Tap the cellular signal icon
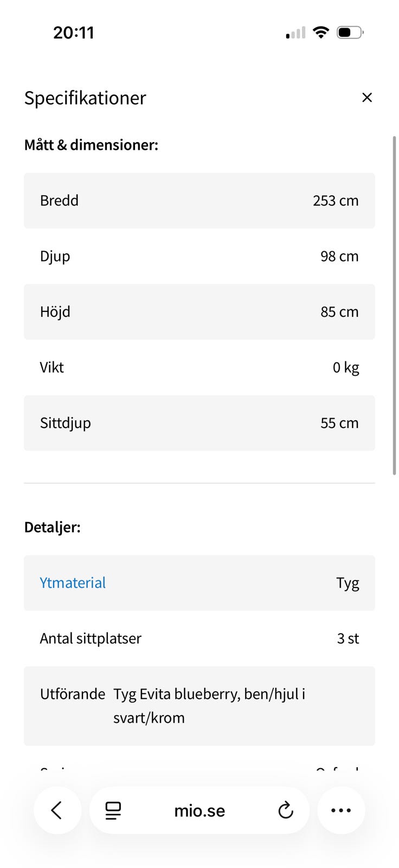Viewport: 399px width, 868px height. click(296, 33)
